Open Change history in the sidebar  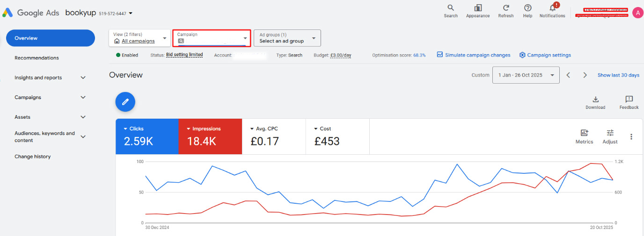click(32, 157)
